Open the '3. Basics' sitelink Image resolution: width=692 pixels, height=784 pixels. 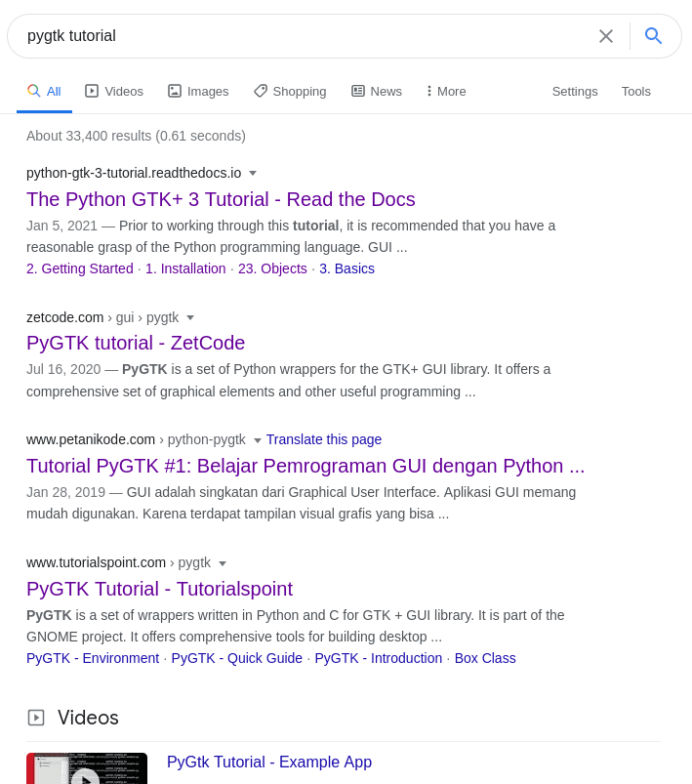(x=347, y=268)
